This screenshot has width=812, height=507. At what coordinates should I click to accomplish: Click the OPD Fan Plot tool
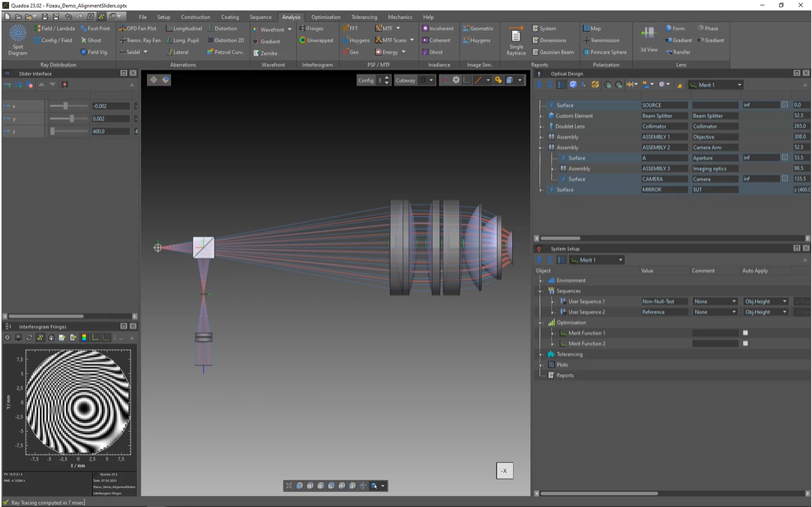tap(141, 28)
